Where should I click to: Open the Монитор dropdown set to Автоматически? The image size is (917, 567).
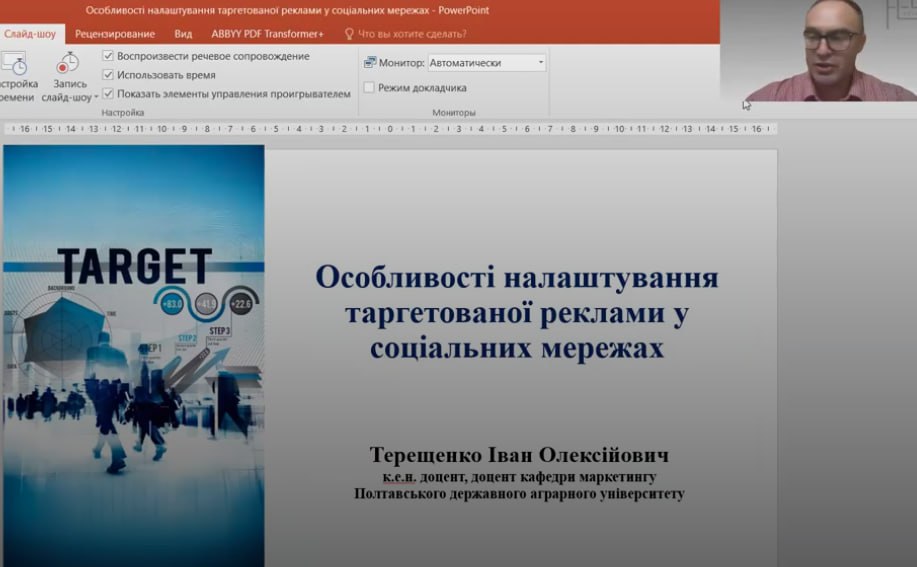(541, 62)
